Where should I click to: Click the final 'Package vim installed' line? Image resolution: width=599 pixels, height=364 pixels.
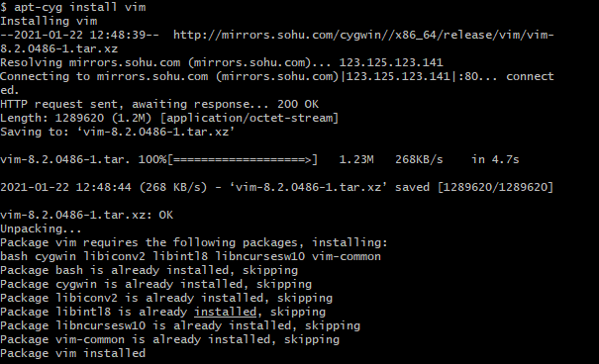[72, 353]
